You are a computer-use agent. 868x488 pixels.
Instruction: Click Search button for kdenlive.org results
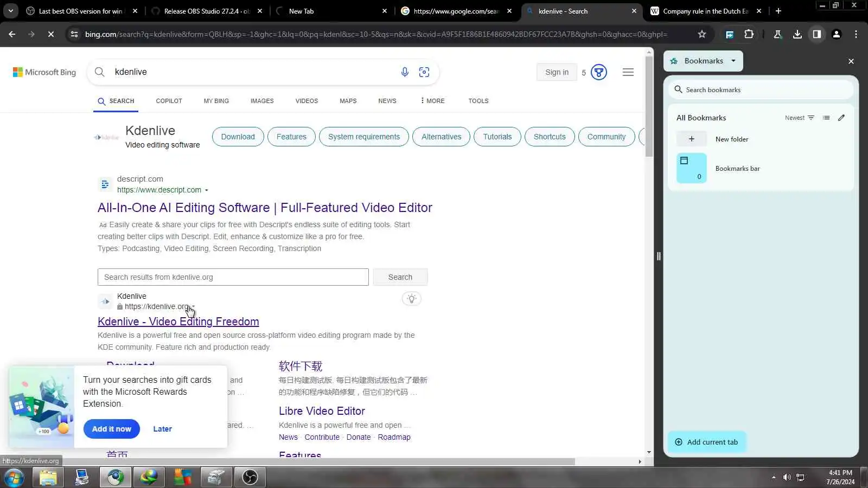400,277
